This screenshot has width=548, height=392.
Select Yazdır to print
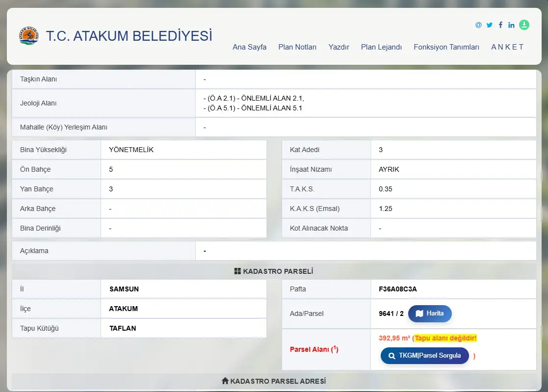click(x=339, y=47)
